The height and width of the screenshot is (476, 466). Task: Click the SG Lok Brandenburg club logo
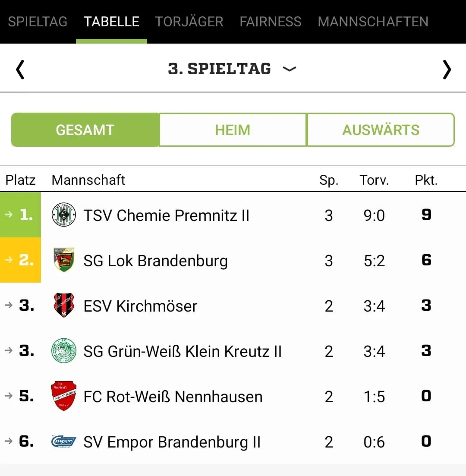click(64, 260)
